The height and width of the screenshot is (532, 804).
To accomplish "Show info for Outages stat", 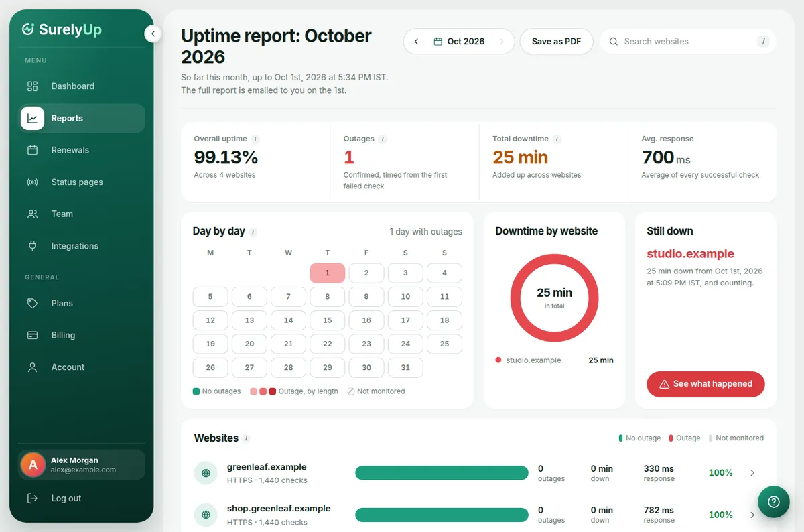I will [x=383, y=139].
